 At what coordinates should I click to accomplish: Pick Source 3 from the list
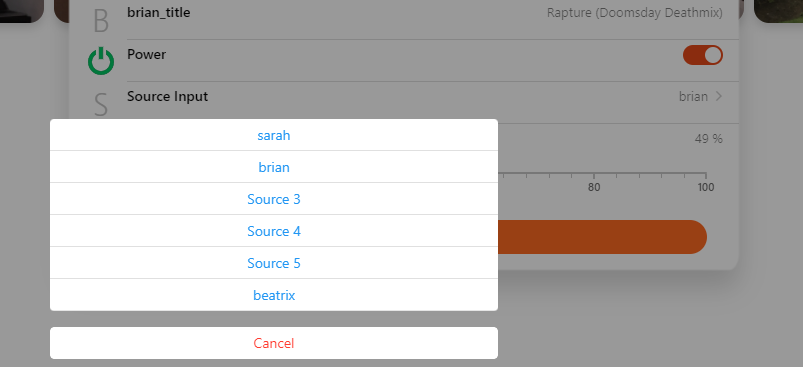pyautogui.click(x=274, y=199)
